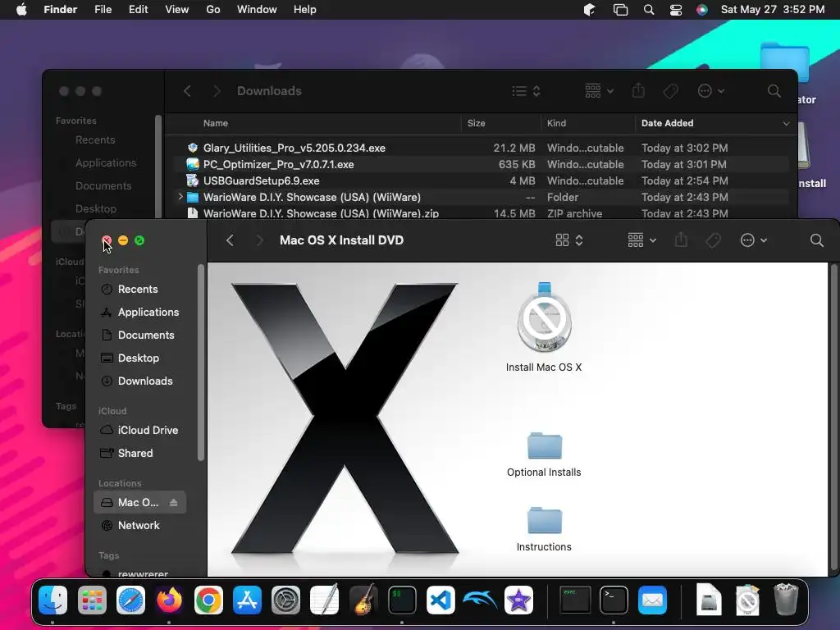
Task: Search in the Mac OS X Install DVD window
Action: pyautogui.click(x=816, y=240)
